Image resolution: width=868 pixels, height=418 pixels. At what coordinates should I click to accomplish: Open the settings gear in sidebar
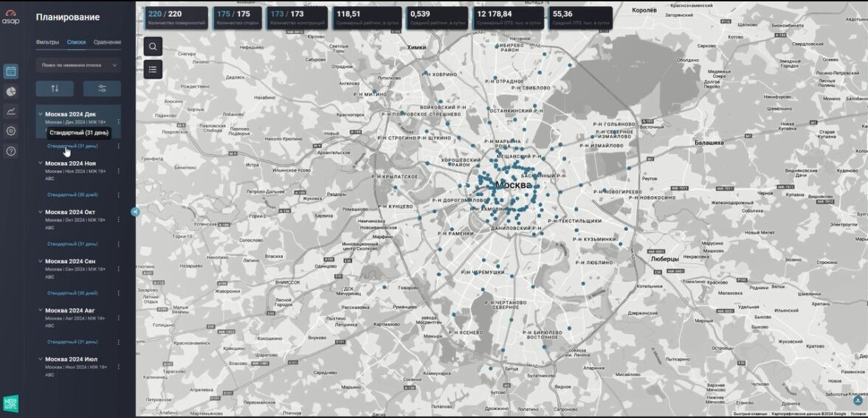pos(10,131)
